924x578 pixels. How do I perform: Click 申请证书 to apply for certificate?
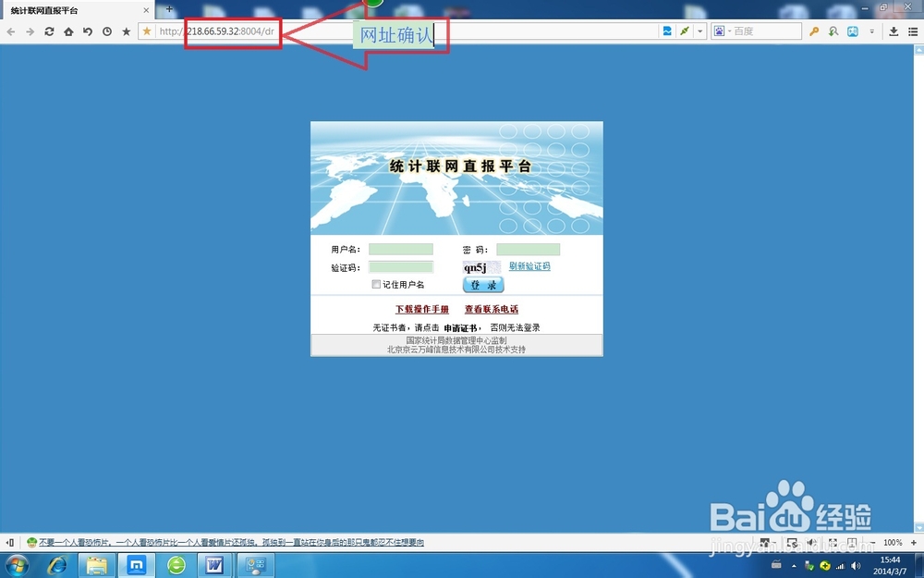point(460,328)
